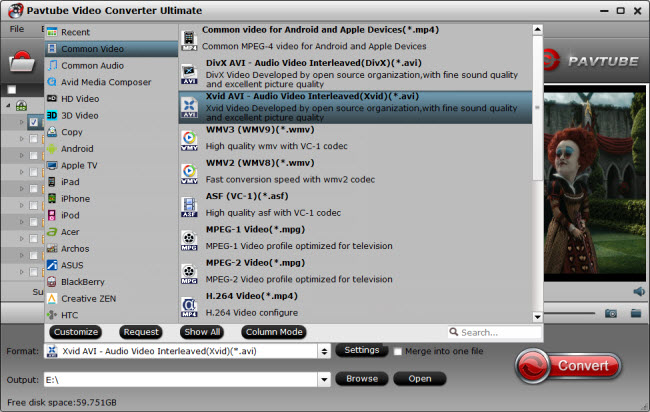Toggle the volume speaker icon
The width and height of the screenshot is (650, 412).
click(x=639, y=291)
